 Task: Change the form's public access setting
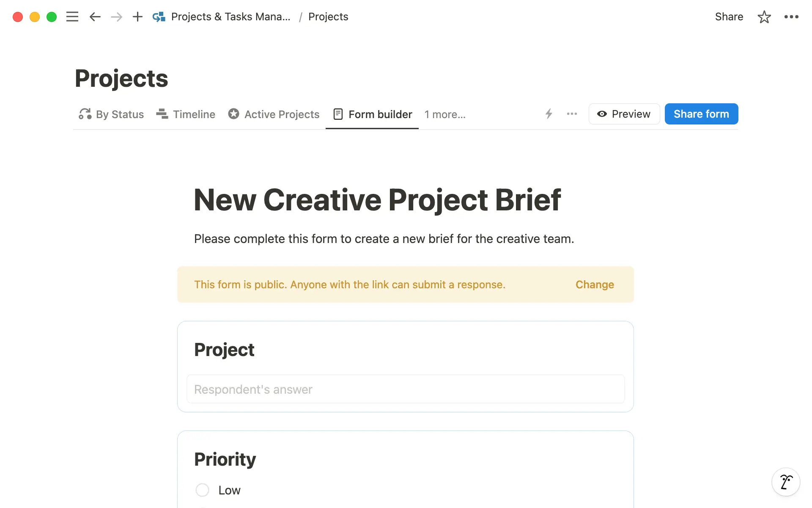point(595,284)
